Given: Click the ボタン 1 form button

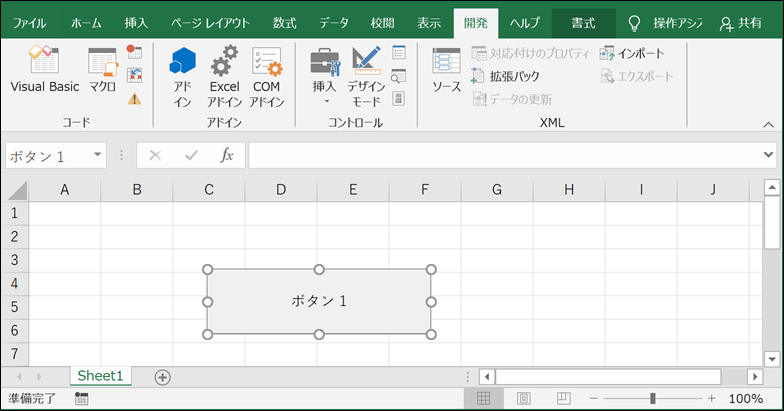Looking at the screenshot, I should point(319,302).
